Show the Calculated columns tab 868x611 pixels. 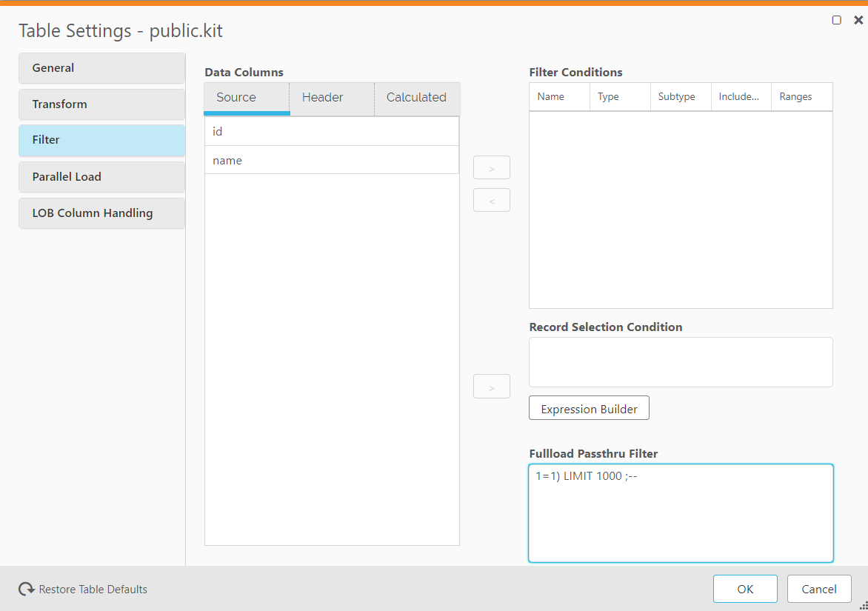(x=416, y=98)
